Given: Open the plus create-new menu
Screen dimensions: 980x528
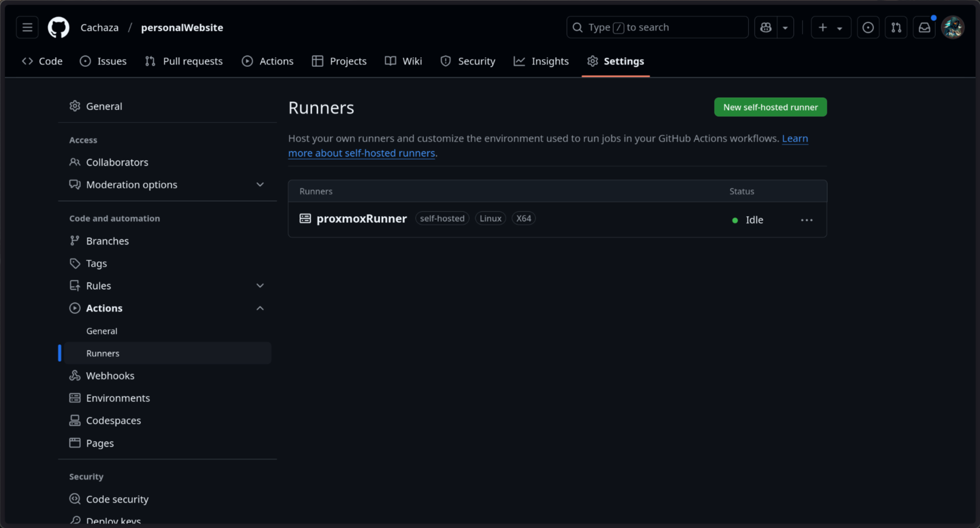Looking at the screenshot, I should (x=830, y=27).
